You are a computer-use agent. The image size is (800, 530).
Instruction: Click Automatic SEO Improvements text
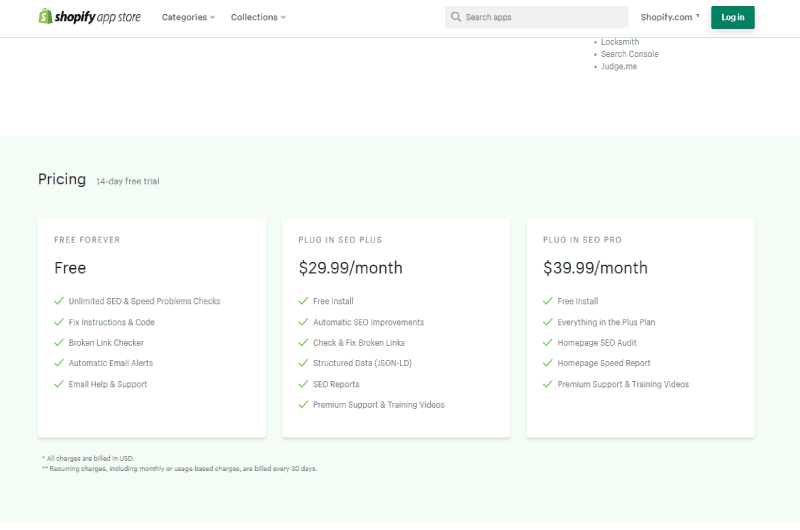[x=368, y=322]
